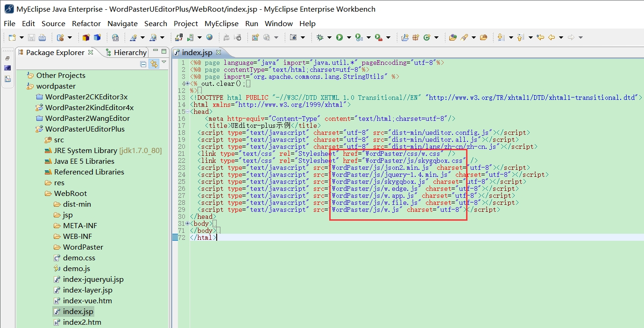Screen dimensions: 644x328
Task: Toggle Link with Editor in Package Explorer
Action: click(154, 64)
